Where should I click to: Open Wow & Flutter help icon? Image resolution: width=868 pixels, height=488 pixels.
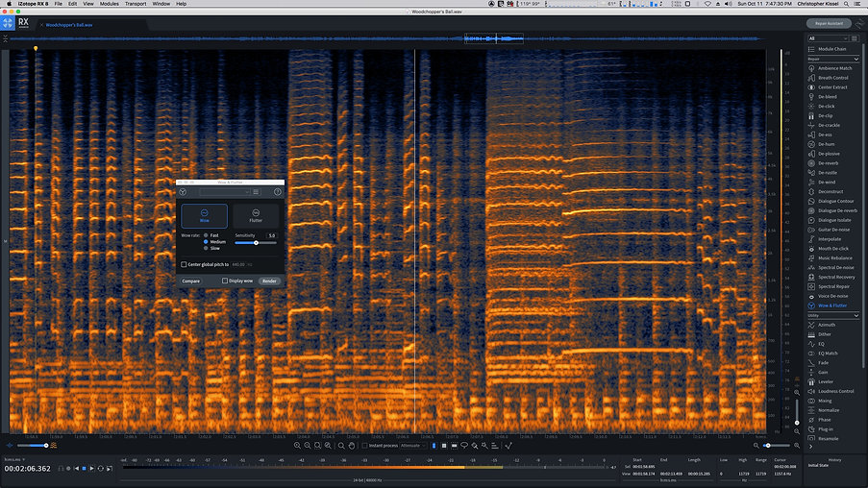pyautogui.click(x=278, y=192)
